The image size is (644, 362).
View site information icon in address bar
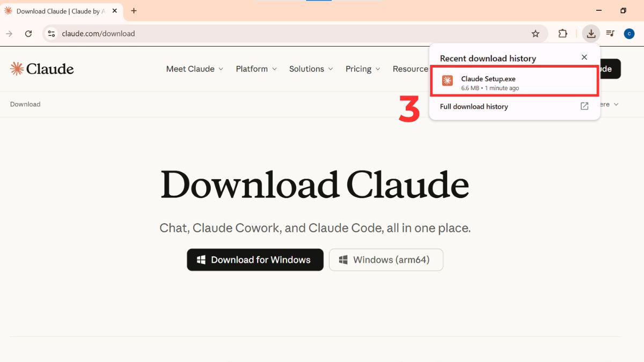[x=52, y=33]
